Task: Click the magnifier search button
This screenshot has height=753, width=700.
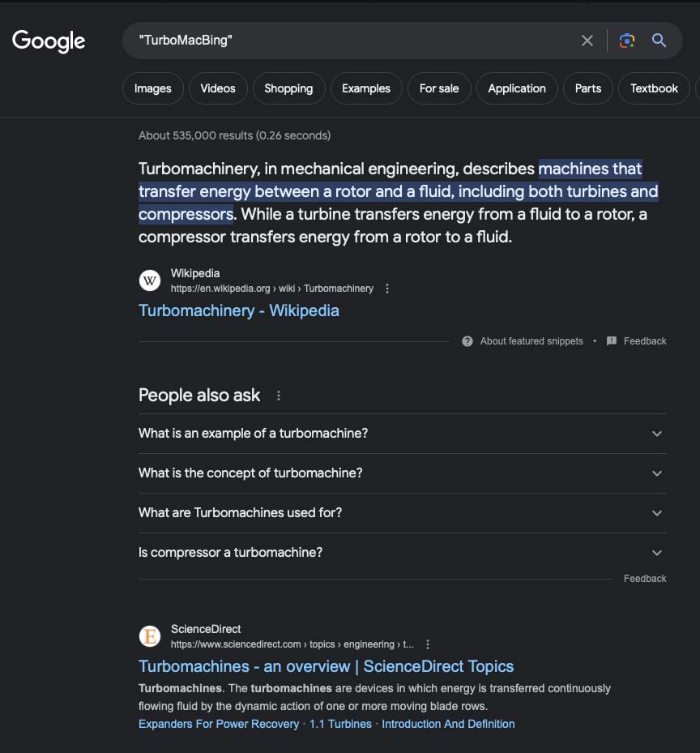Action: (x=659, y=41)
